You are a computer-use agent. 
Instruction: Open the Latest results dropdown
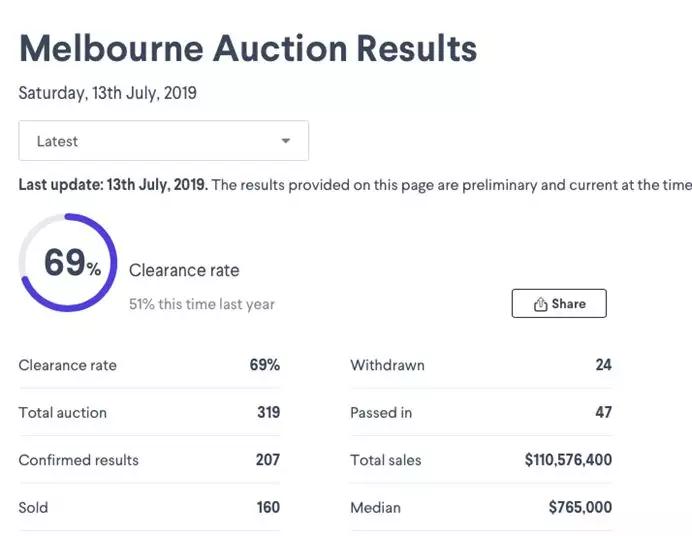coord(163,141)
